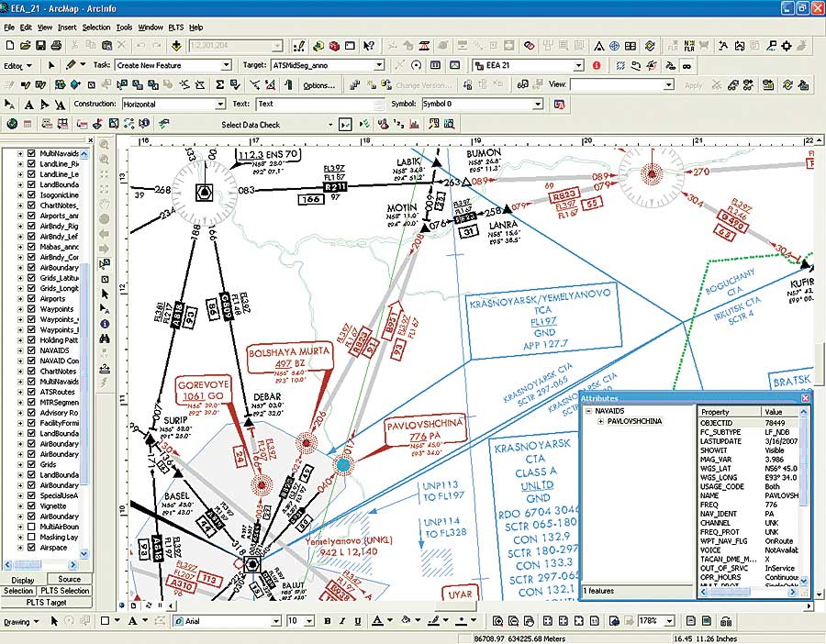Screen dimensions: 826x644
Task: Click the Options... button
Action: coord(318,85)
